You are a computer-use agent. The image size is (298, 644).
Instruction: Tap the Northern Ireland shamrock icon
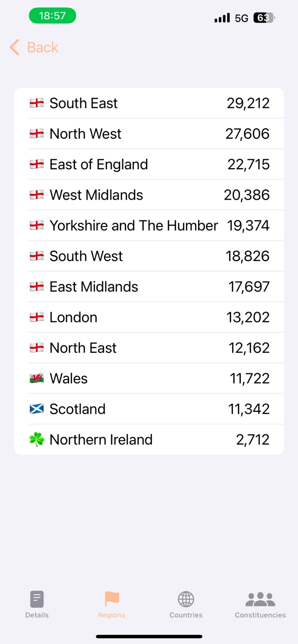point(36,439)
